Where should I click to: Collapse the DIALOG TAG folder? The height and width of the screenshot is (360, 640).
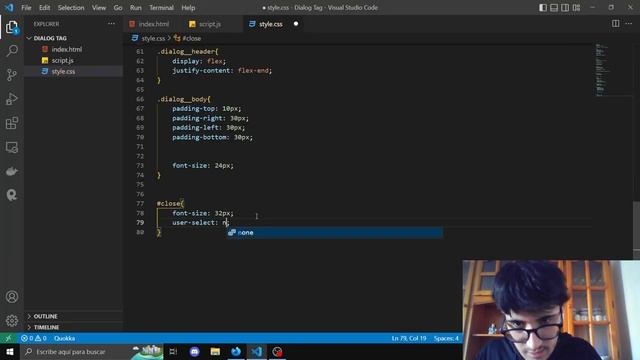coord(50,38)
